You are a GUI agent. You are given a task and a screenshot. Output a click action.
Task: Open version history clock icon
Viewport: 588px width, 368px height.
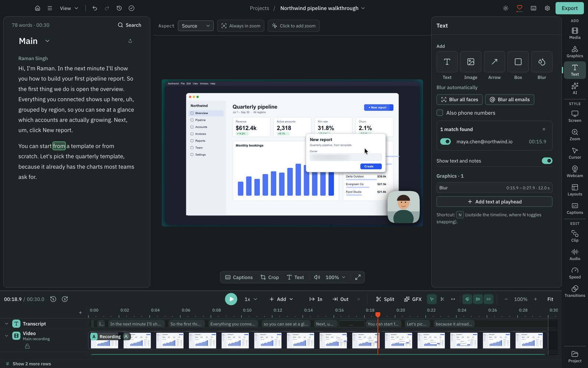[119, 8]
